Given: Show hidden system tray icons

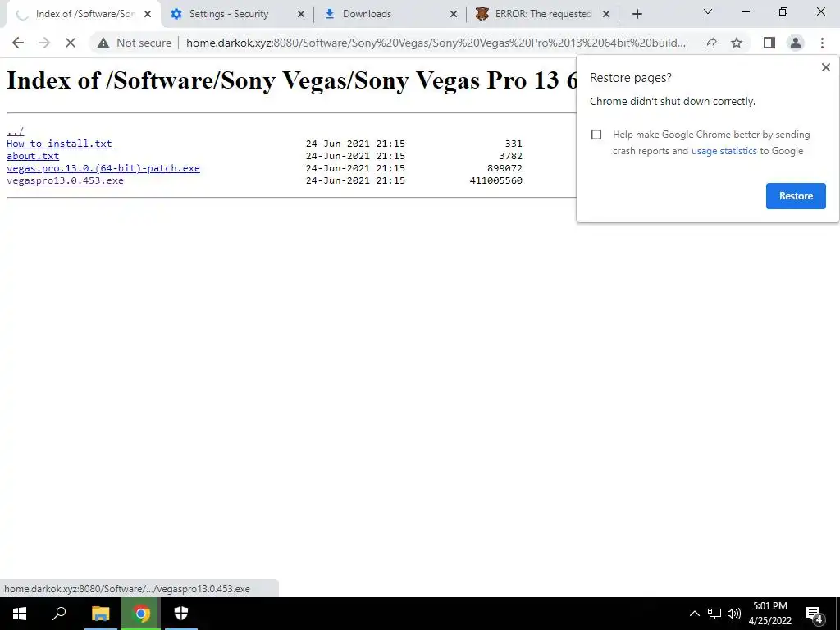Looking at the screenshot, I should pos(694,614).
